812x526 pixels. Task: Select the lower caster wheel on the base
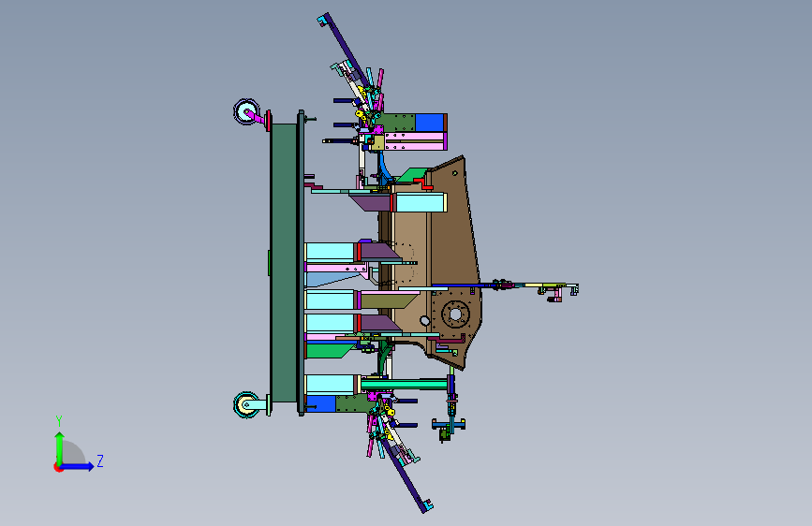pos(246,404)
